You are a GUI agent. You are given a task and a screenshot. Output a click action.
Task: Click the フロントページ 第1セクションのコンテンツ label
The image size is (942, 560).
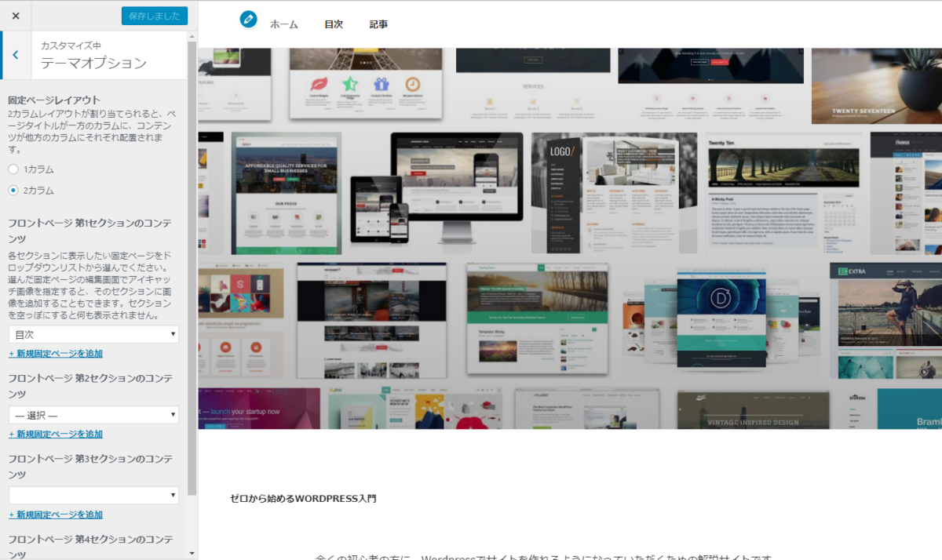point(89,231)
